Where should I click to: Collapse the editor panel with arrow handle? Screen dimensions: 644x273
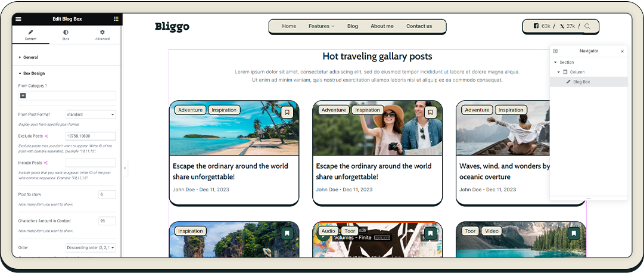pos(125,167)
